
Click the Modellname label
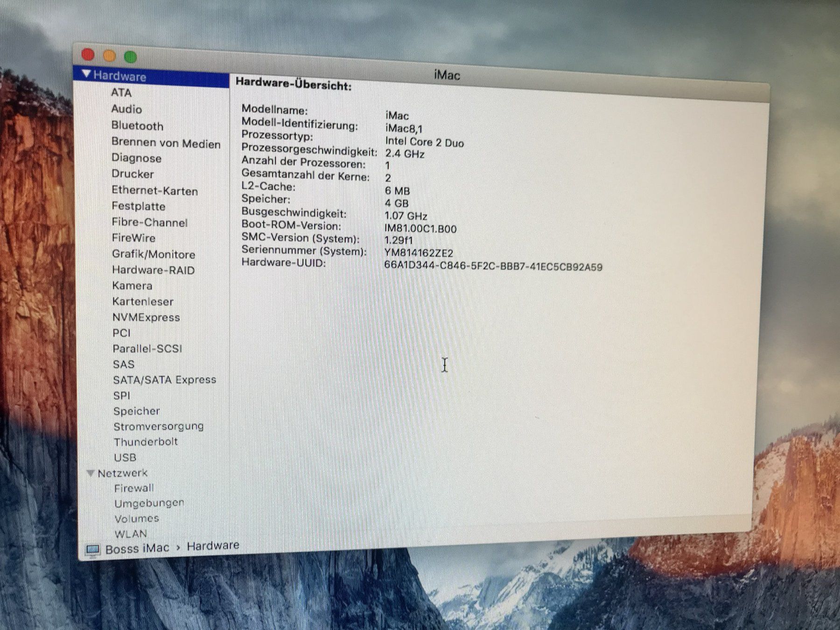click(x=274, y=110)
